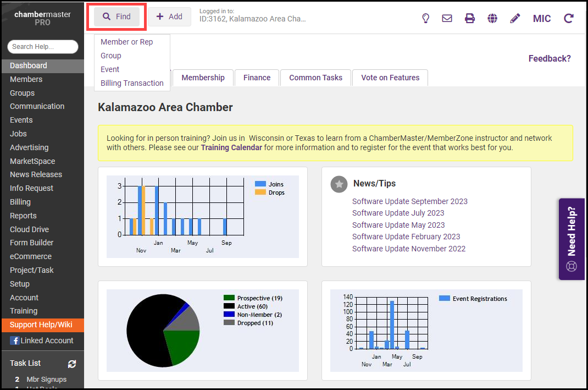
Task: Refresh the Task List with sync icon
Action: [72, 364]
